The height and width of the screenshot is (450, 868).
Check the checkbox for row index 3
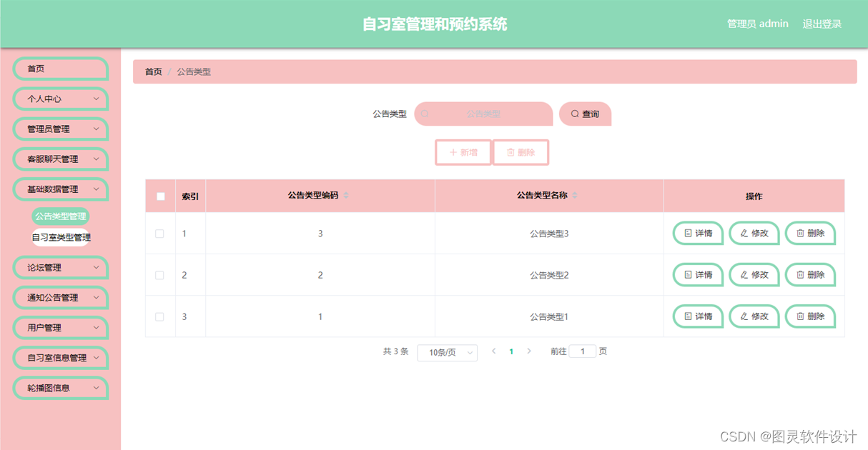(160, 316)
